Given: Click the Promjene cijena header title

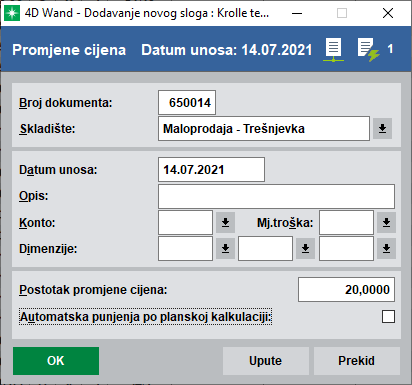Looking at the screenshot, I should pos(69,50).
